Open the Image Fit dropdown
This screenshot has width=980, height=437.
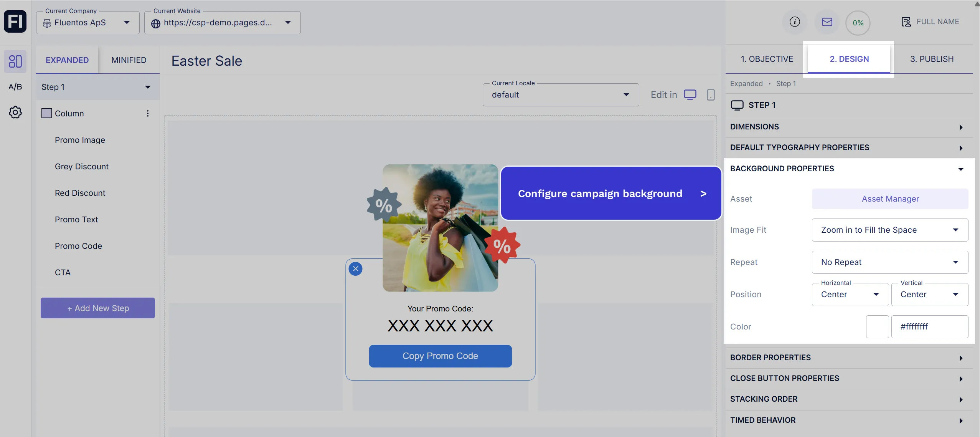890,230
